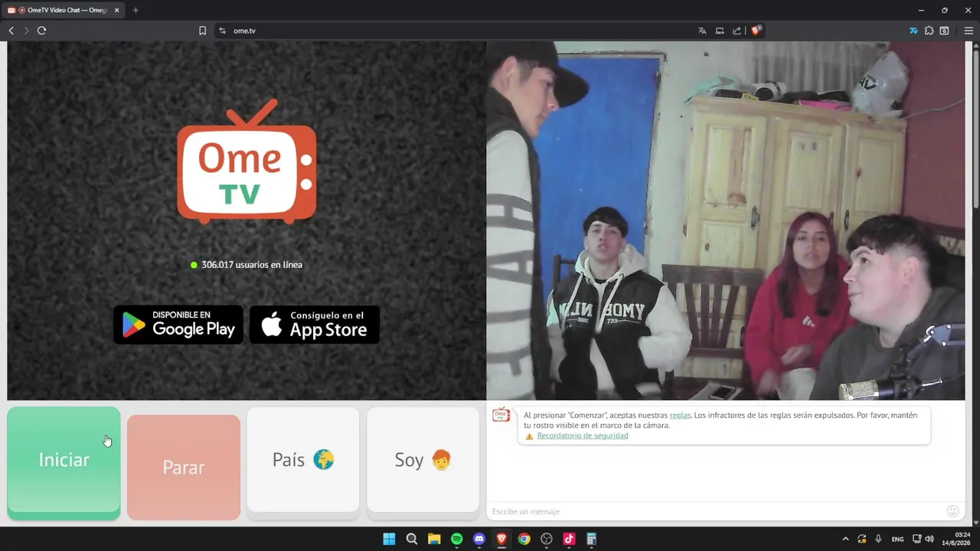The height and width of the screenshot is (551, 980).
Task: Click the Escribe un mensaje input field
Action: point(716,511)
